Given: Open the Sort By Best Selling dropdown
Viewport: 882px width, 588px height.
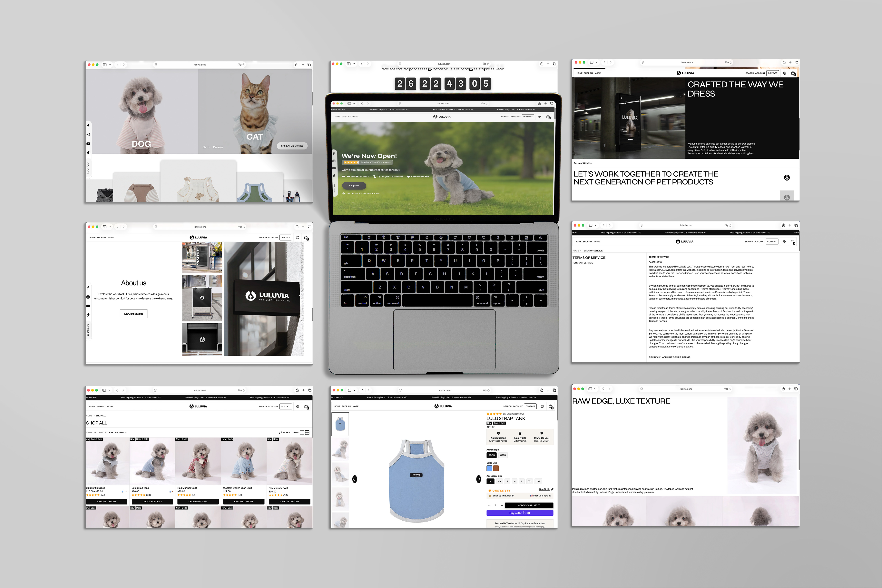Looking at the screenshot, I should tap(117, 432).
